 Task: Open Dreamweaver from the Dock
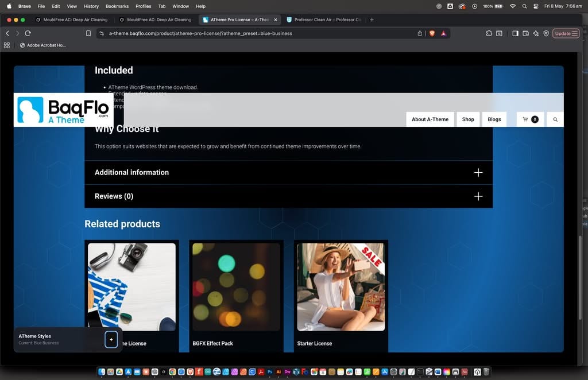288,372
